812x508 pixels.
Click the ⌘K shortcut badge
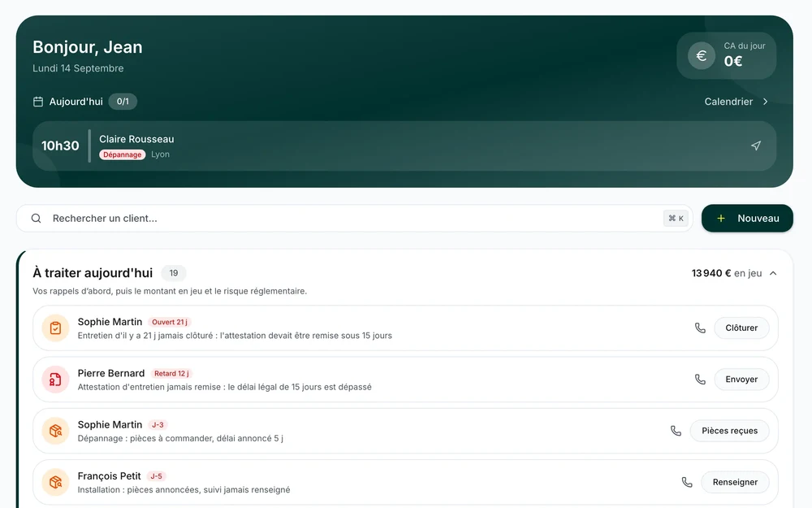tap(676, 218)
